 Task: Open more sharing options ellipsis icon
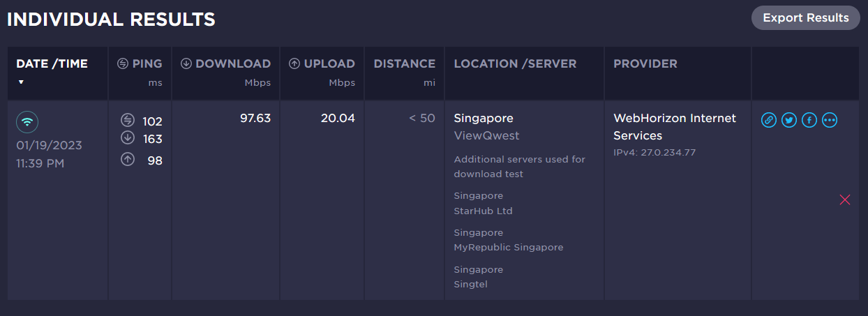(830, 120)
